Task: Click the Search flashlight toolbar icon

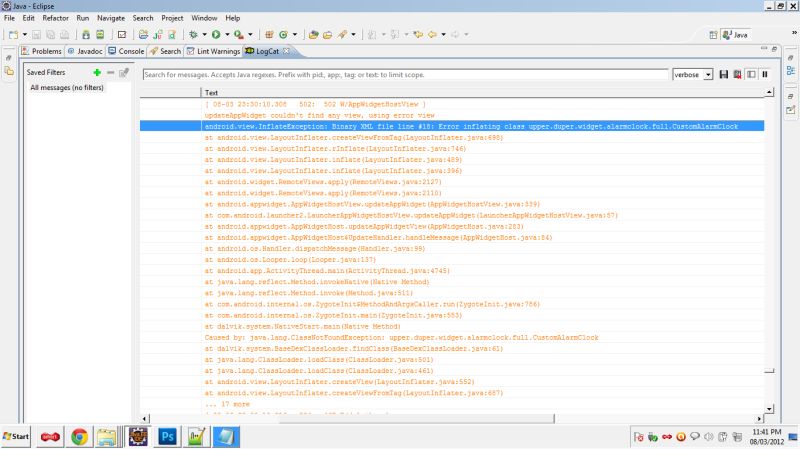Action: (x=342, y=35)
